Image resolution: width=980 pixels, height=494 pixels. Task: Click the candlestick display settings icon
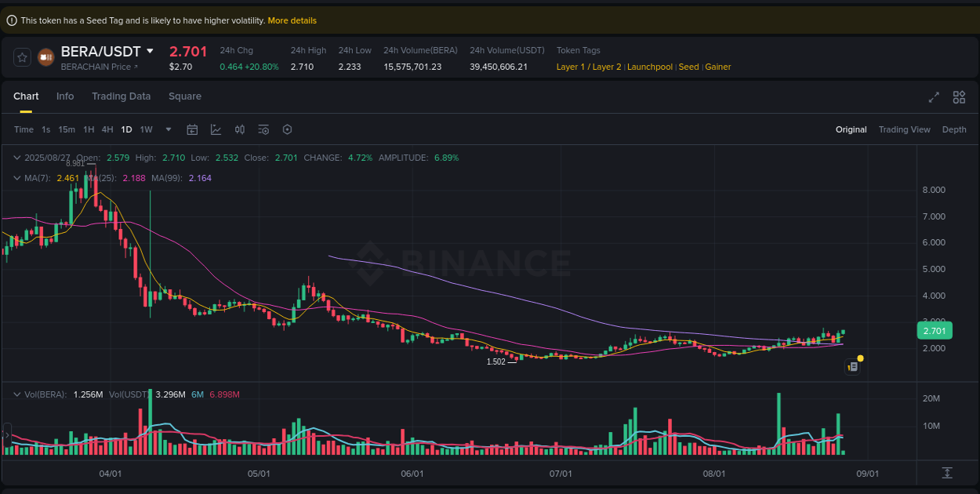point(240,129)
